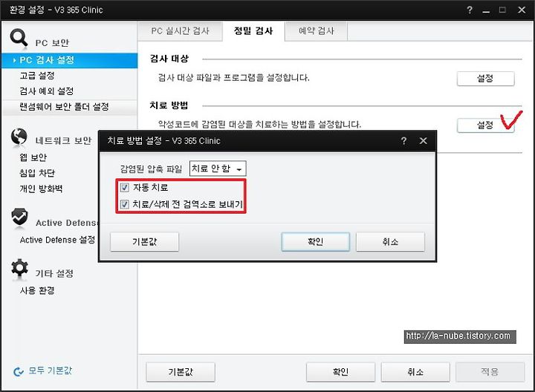535x392 pixels.
Task: Switch to the 예약 검사 tab
Action: click(x=317, y=31)
